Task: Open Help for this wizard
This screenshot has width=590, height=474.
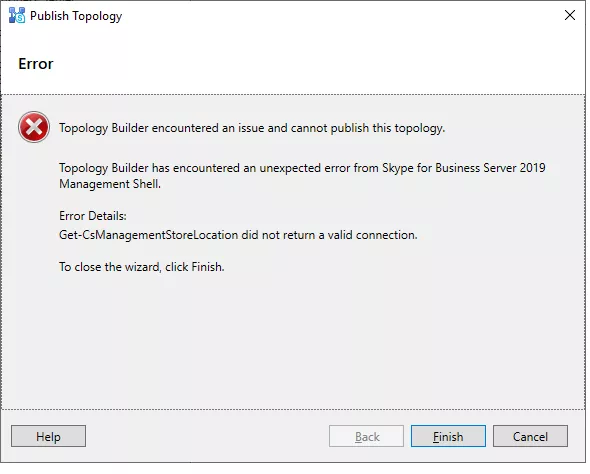Action: click(x=48, y=436)
